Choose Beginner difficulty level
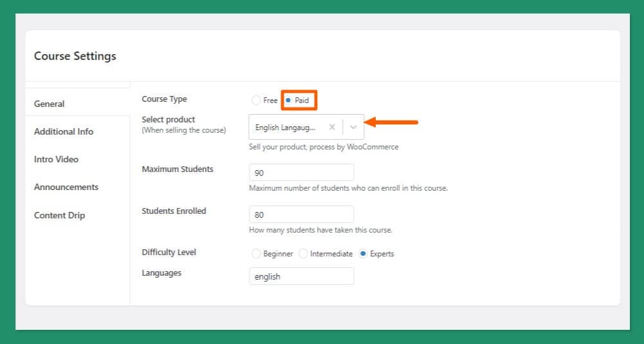 pos(256,254)
